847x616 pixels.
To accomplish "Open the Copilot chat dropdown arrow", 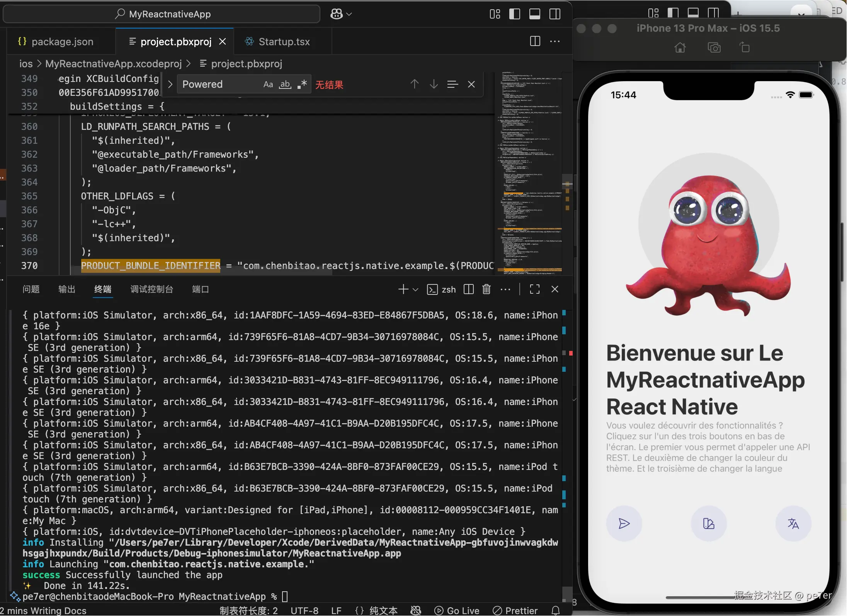I will tap(349, 14).
